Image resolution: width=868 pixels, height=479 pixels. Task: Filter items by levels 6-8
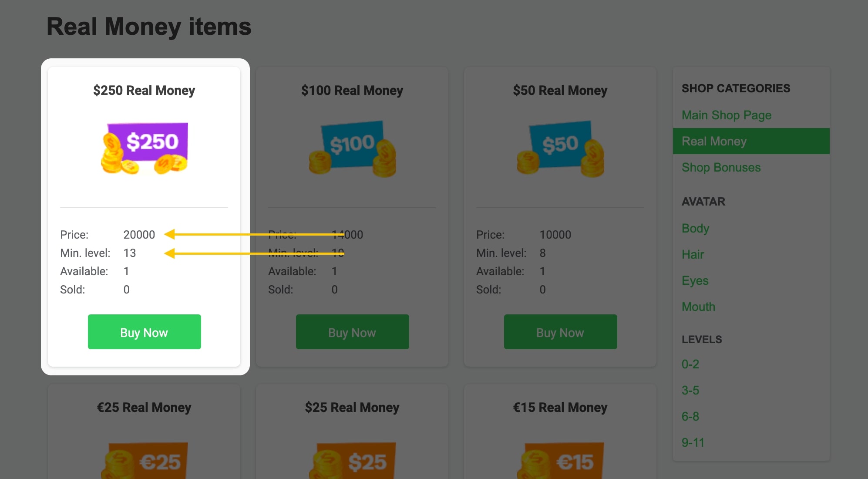[x=690, y=417]
